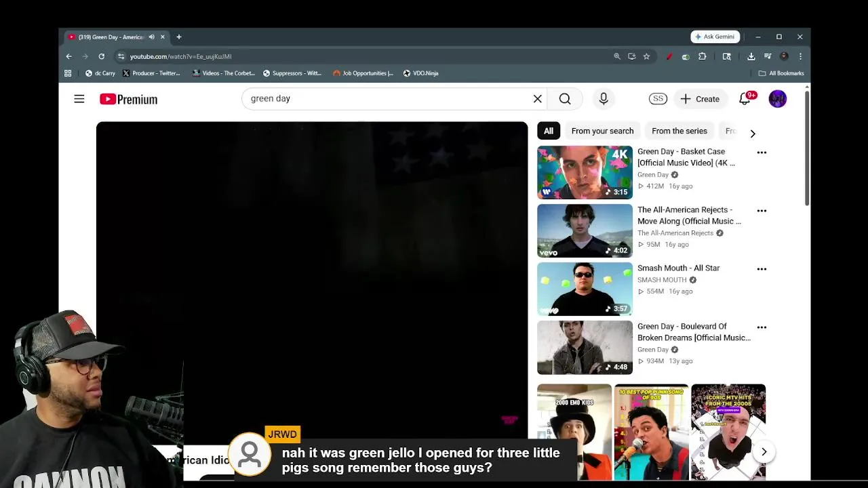Open Boulevard Of Broken Dreams title link
The image size is (868, 488).
[x=694, y=332]
